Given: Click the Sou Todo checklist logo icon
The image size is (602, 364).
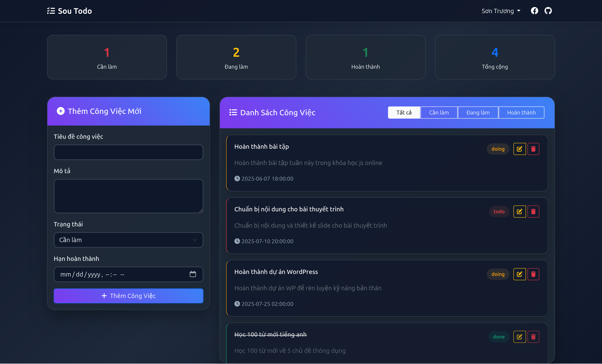Looking at the screenshot, I should tap(51, 11).
